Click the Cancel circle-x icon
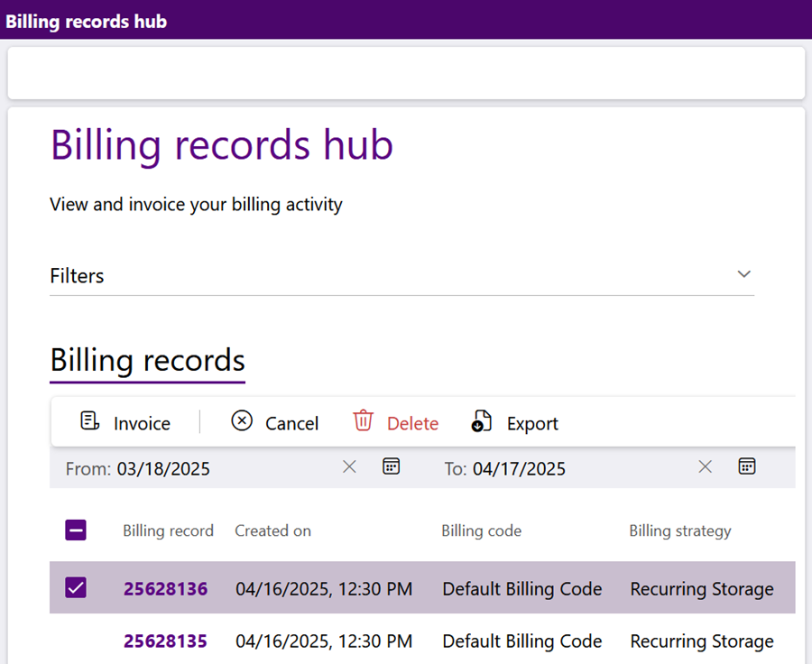The width and height of the screenshot is (812, 664). (x=242, y=420)
